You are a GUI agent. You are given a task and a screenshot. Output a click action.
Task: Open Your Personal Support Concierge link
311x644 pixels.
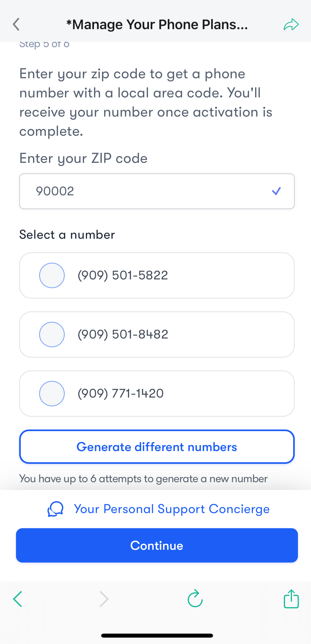(172, 509)
